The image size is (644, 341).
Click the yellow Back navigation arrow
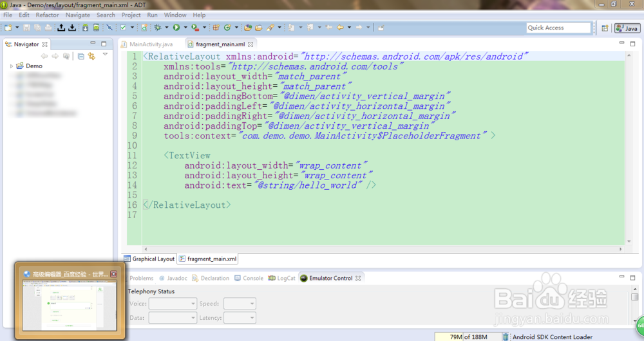click(x=340, y=28)
